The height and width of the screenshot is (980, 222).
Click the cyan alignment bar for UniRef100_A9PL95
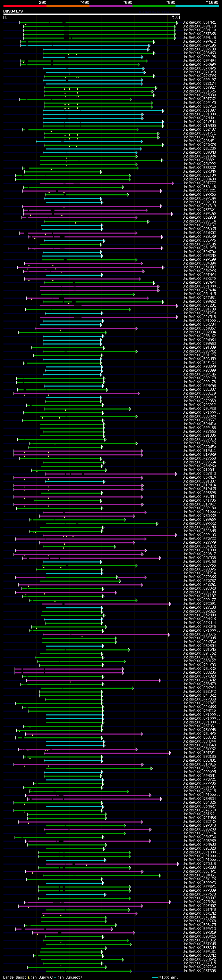pos(85,46)
